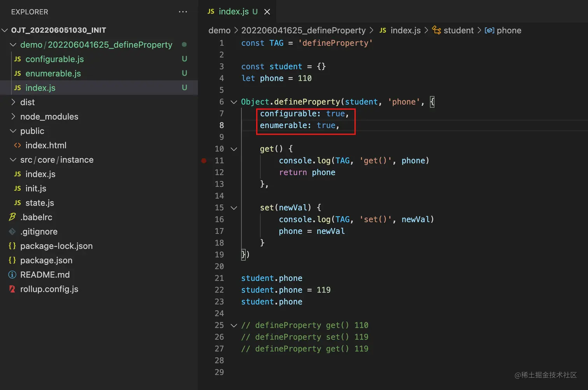
Task: Open state.js file
Action: (x=99, y=203)
